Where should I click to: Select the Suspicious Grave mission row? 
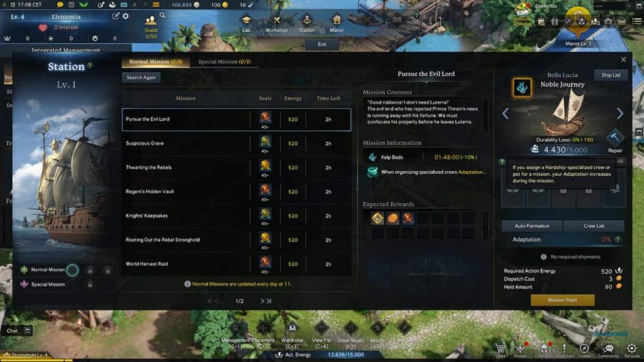237,143
